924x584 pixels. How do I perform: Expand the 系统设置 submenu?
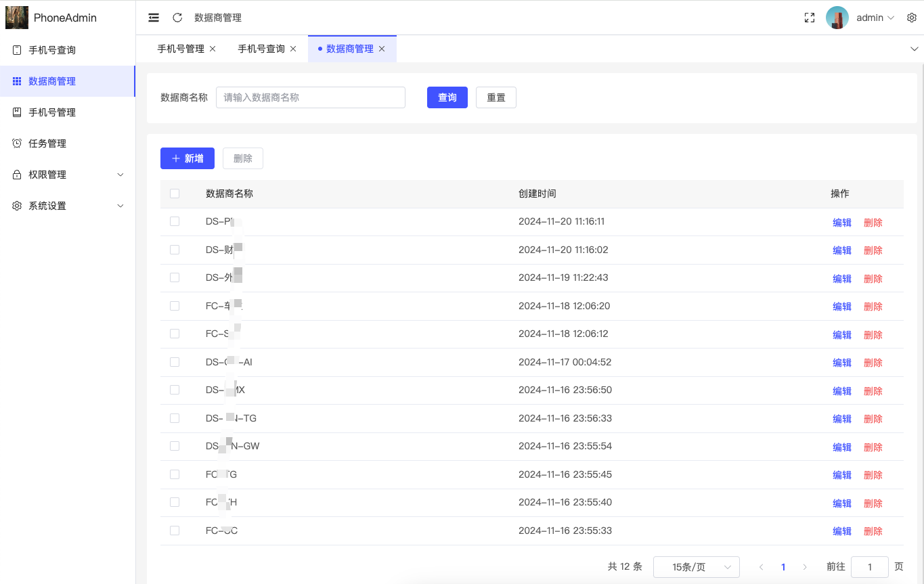[x=120, y=206]
